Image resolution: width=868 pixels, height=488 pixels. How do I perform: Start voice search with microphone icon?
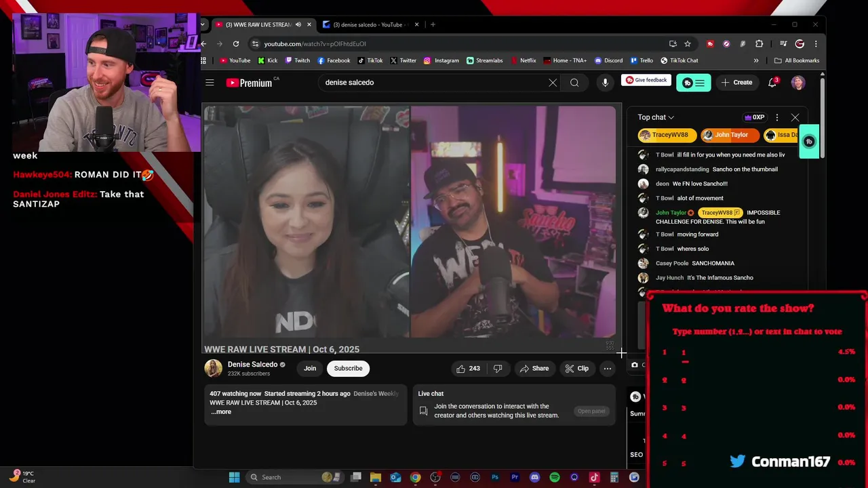605,83
